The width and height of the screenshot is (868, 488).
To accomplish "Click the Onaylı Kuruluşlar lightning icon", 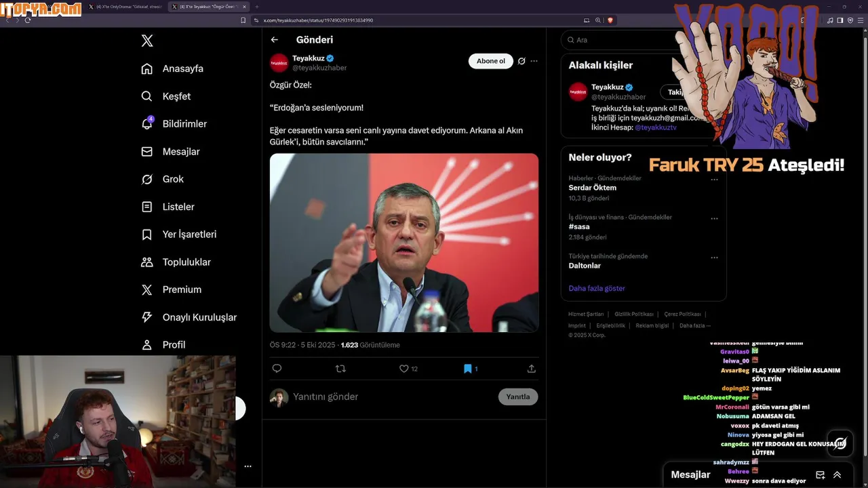I will point(146,317).
